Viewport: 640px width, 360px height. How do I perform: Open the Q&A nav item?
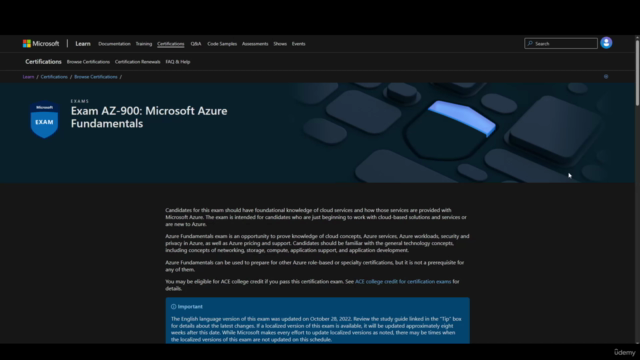click(196, 44)
